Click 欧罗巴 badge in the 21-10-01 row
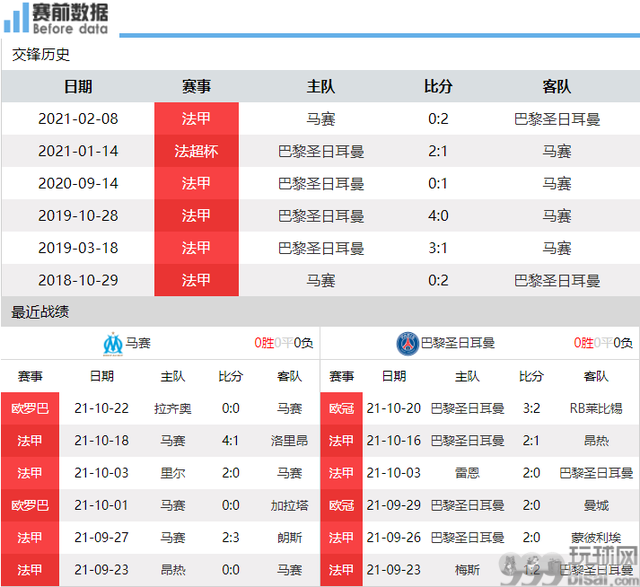 pyautogui.click(x=30, y=505)
